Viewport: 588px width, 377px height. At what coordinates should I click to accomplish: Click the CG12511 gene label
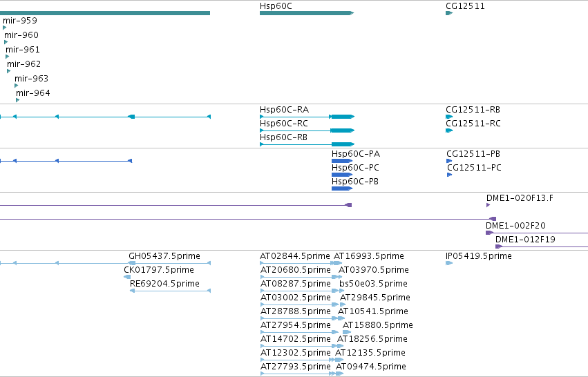tap(465, 6)
